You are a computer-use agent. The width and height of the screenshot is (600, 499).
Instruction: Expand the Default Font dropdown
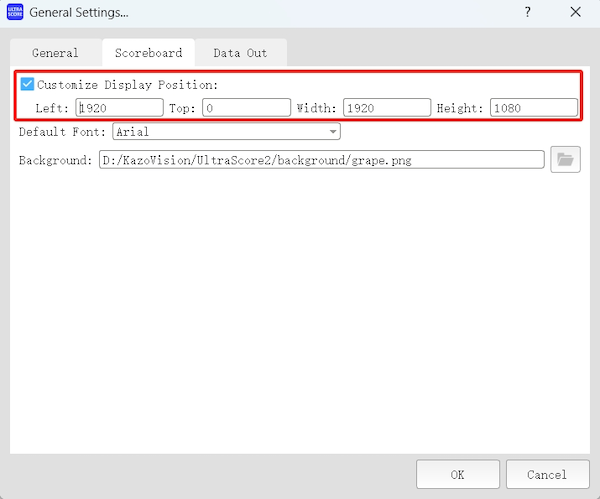pyautogui.click(x=332, y=131)
